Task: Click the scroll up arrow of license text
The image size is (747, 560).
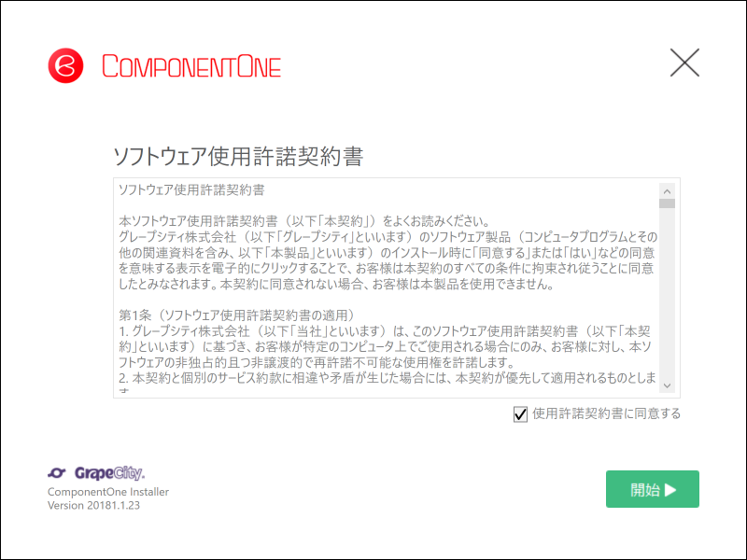Action: [x=667, y=191]
